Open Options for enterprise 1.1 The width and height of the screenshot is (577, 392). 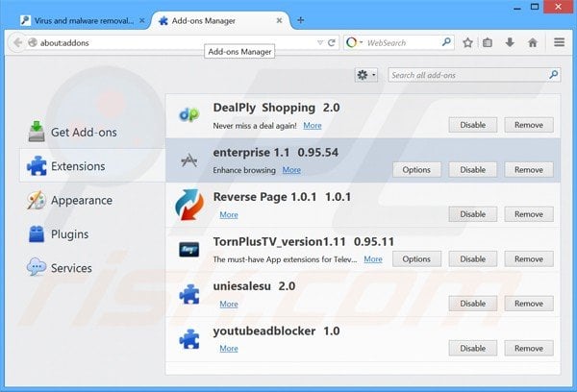click(x=416, y=170)
